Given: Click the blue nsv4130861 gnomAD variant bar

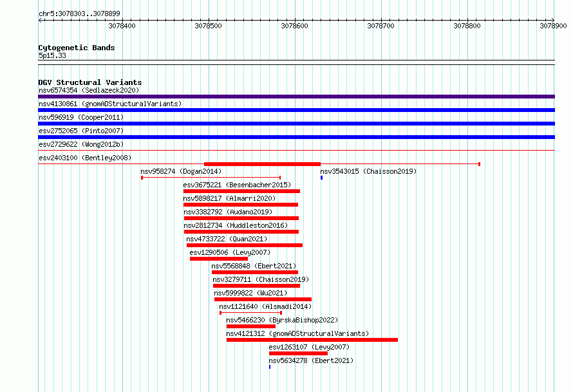Looking at the screenshot, I should coord(296,110).
